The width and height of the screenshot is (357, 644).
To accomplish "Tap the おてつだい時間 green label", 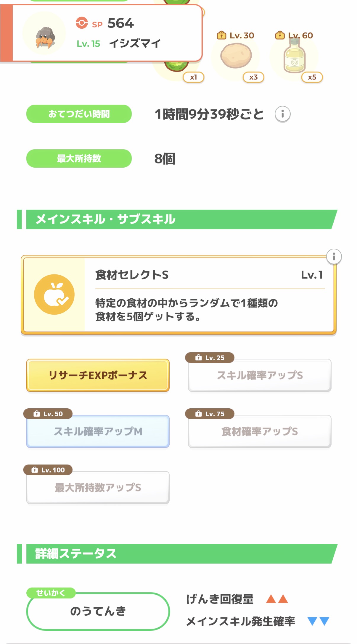I will [x=79, y=114].
